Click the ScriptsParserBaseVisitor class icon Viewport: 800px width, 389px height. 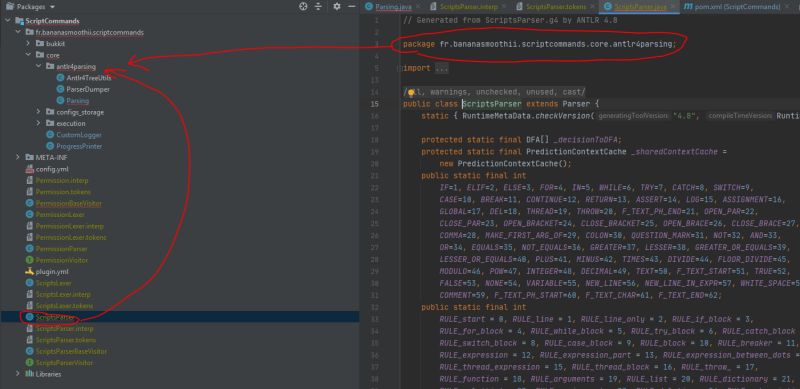30,351
